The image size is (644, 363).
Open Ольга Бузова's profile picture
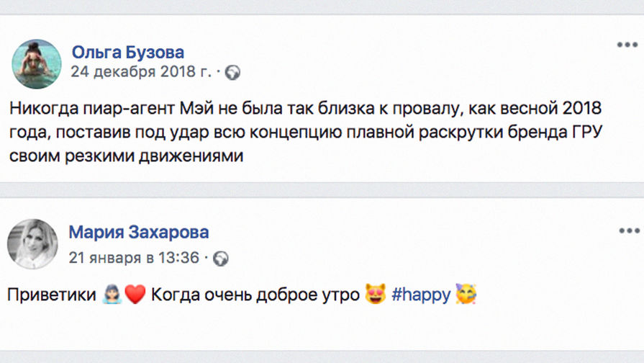pyautogui.click(x=36, y=63)
